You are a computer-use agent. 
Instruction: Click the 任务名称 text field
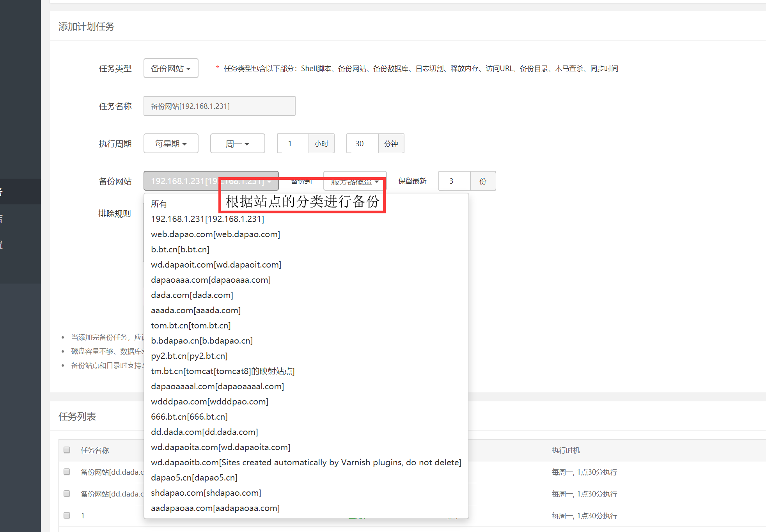(x=219, y=106)
